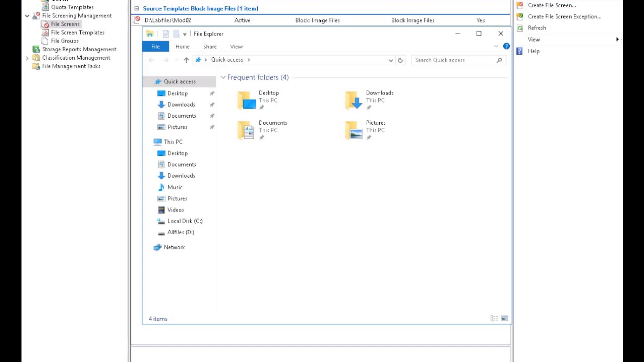
Task: Select Network in navigation pane
Action: click(x=174, y=247)
